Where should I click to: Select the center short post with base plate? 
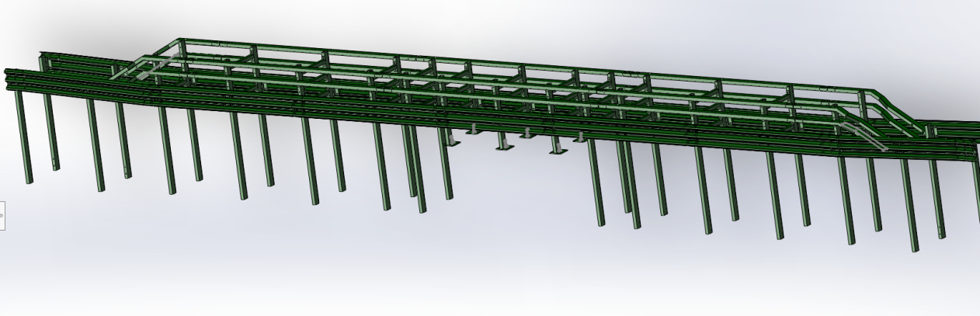[502, 141]
